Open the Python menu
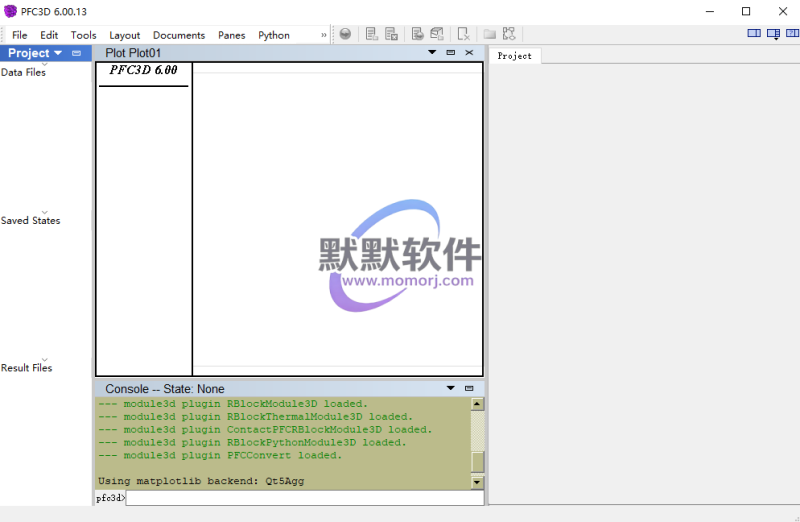800x522 pixels. point(274,35)
